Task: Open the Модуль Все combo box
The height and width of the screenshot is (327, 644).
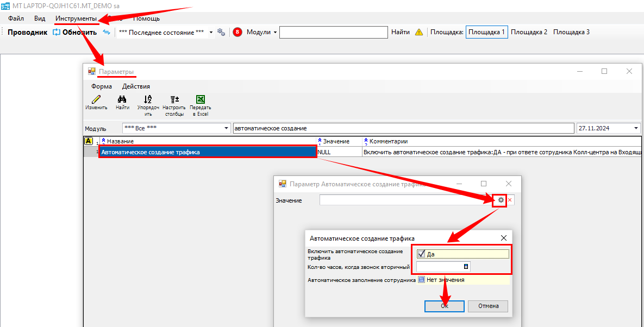Action: click(226, 128)
